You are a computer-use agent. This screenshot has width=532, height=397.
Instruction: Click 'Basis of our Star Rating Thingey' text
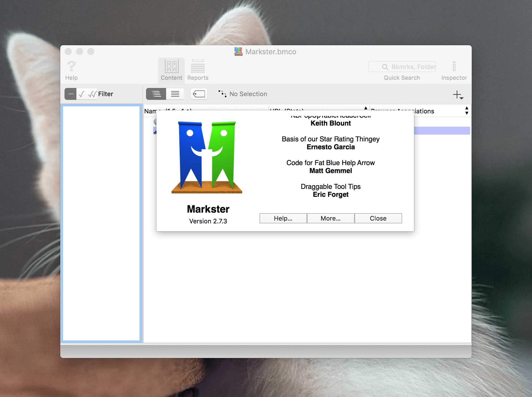point(331,139)
